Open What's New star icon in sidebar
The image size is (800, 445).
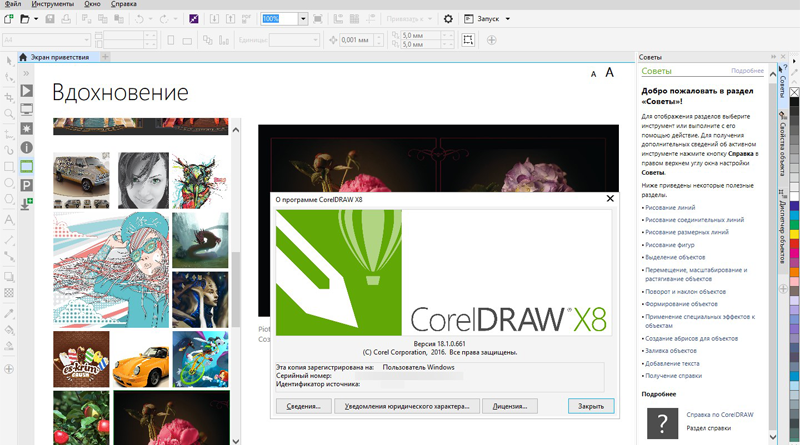(27, 128)
